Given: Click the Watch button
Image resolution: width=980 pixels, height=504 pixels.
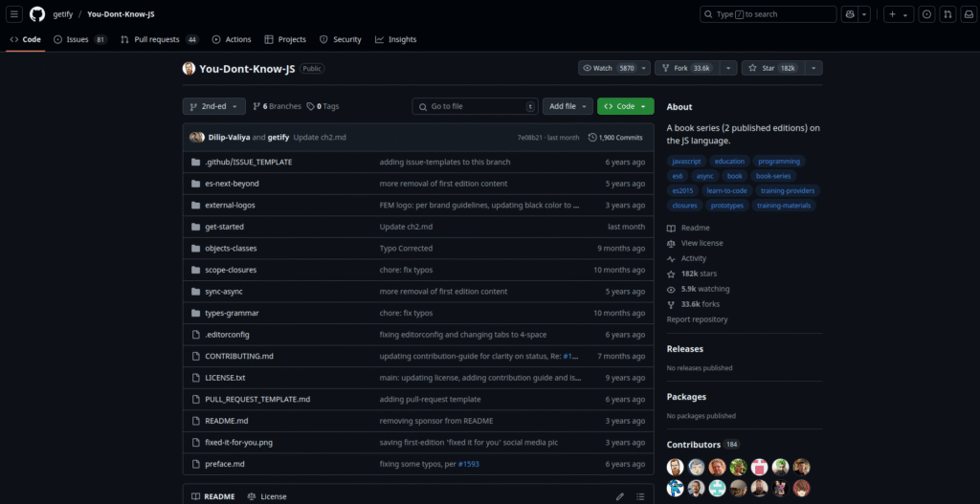Looking at the screenshot, I should [608, 68].
